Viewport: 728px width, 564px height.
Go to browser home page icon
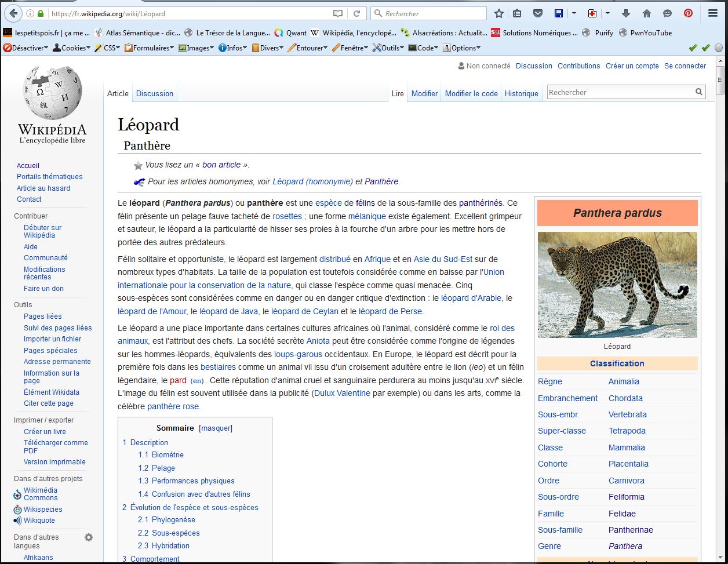click(647, 13)
